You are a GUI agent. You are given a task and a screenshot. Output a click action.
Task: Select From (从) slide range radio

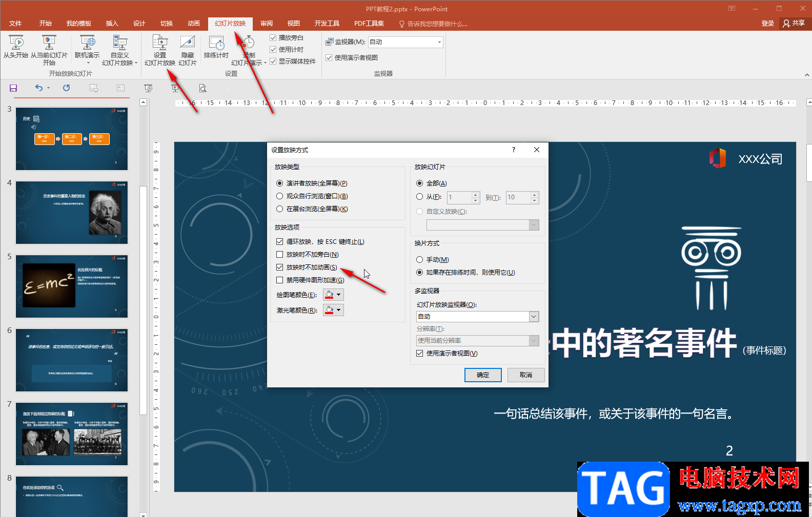point(419,196)
